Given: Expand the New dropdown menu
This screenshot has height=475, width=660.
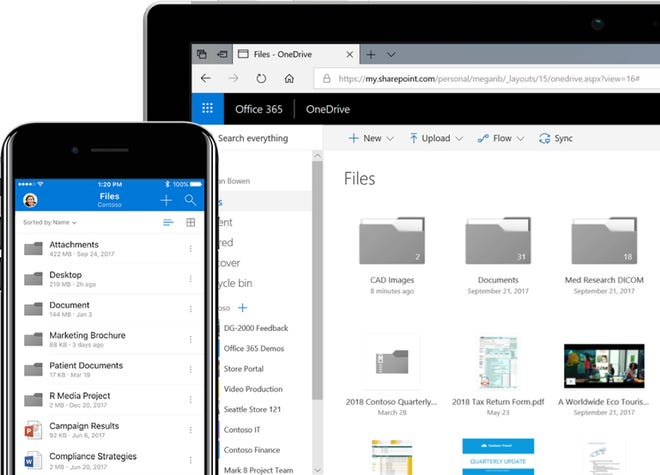Looking at the screenshot, I should click(x=371, y=139).
